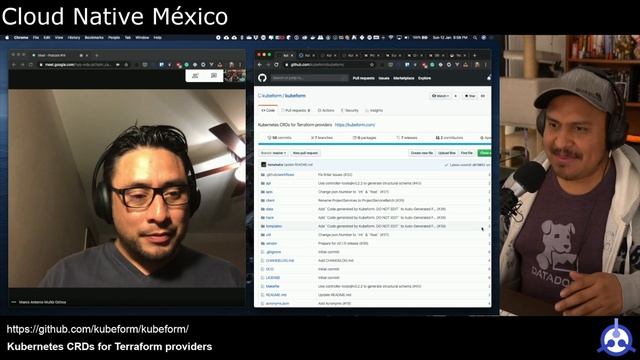Click the file icon beside LICENSE
This screenshot has width=640, height=360.
pos(262,278)
